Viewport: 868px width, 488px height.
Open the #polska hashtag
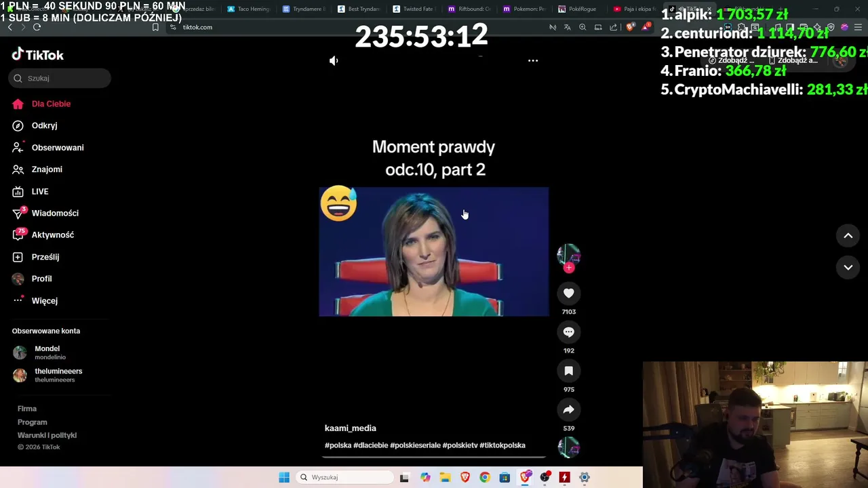(338, 445)
